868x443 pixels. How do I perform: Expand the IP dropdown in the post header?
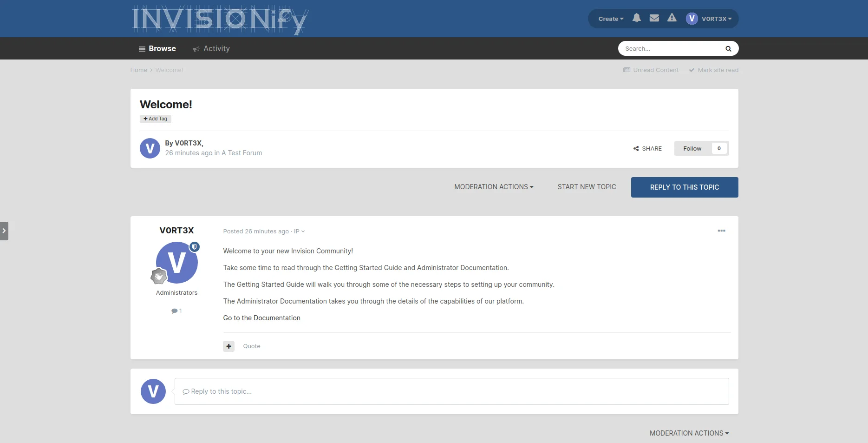pos(299,231)
